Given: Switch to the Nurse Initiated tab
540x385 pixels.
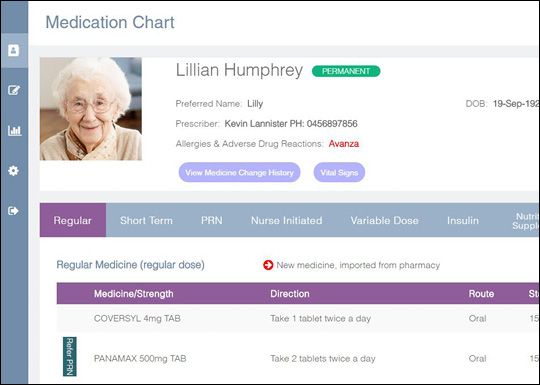Looking at the screenshot, I should point(287,220).
